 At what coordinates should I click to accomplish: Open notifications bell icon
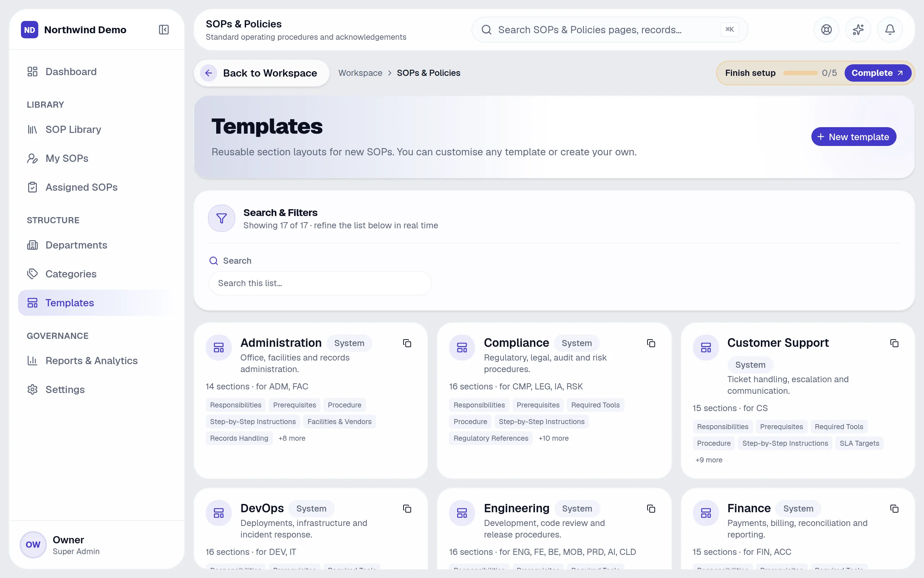pos(890,30)
